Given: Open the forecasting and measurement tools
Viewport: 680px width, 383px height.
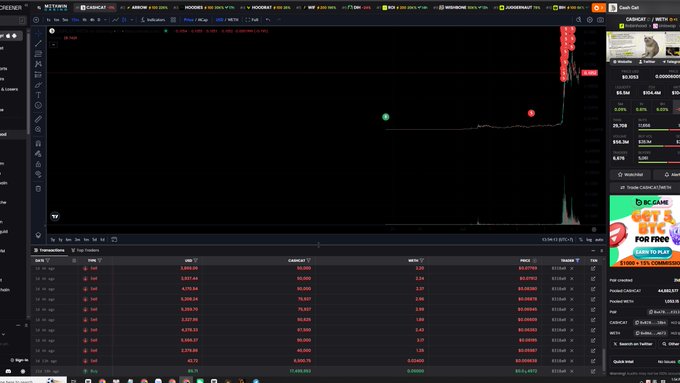Looking at the screenshot, I should [x=38, y=75].
